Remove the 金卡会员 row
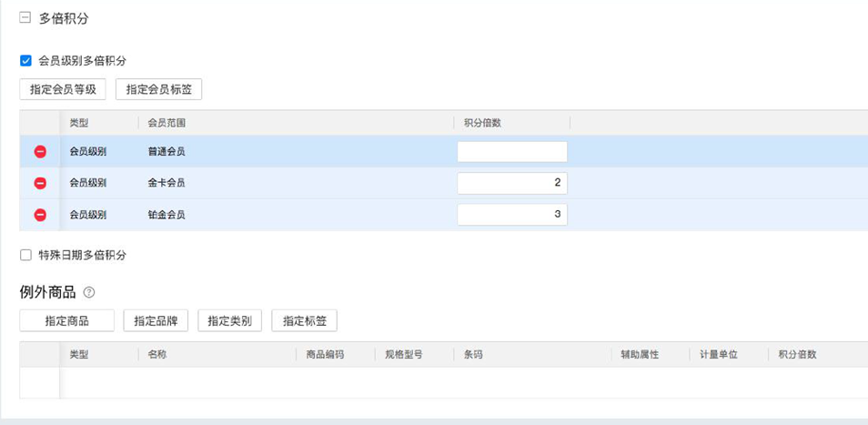Viewport: 868px width, 425px height. 40,183
